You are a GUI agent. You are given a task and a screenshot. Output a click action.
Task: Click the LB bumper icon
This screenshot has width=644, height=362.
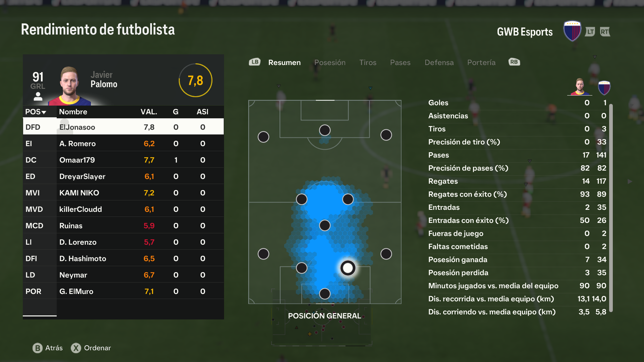255,62
